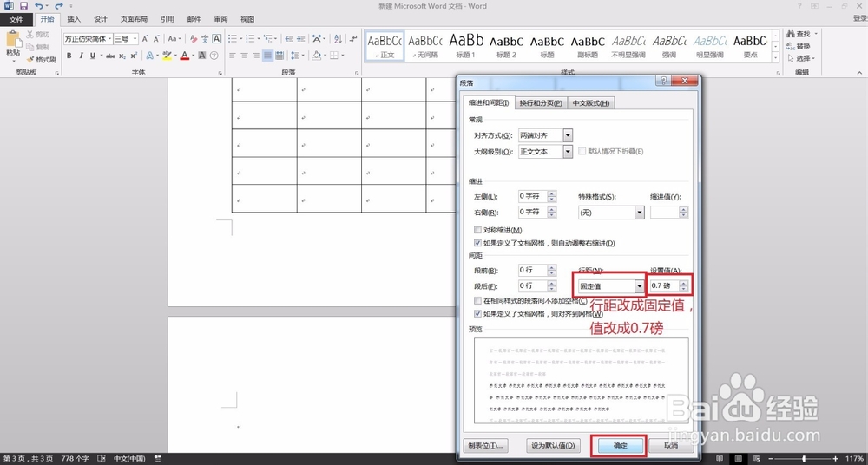Toggle underline formatting
The height and width of the screenshot is (465, 868).
tap(93, 56)
